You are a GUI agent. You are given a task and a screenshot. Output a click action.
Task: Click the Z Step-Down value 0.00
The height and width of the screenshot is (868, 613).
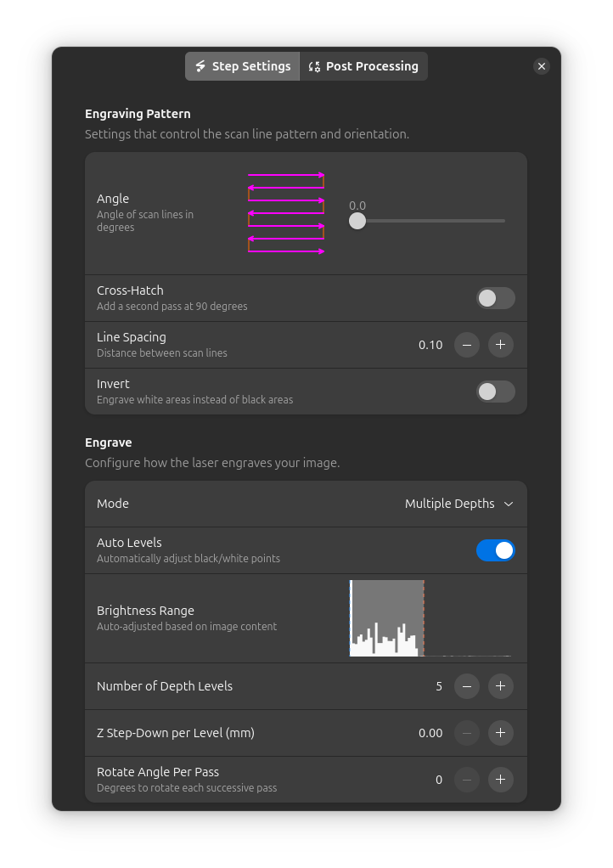pyautogui.click(x=430, y=733)
